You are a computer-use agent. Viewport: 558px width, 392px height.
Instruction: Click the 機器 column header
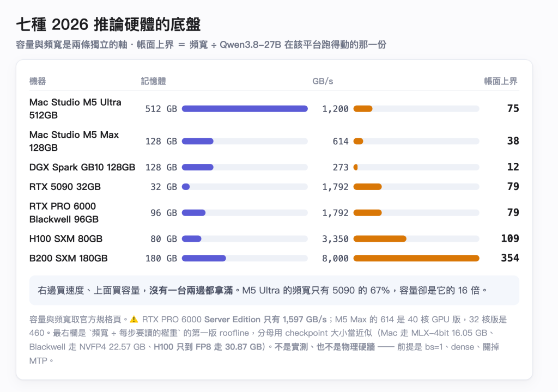click(38, 81)
